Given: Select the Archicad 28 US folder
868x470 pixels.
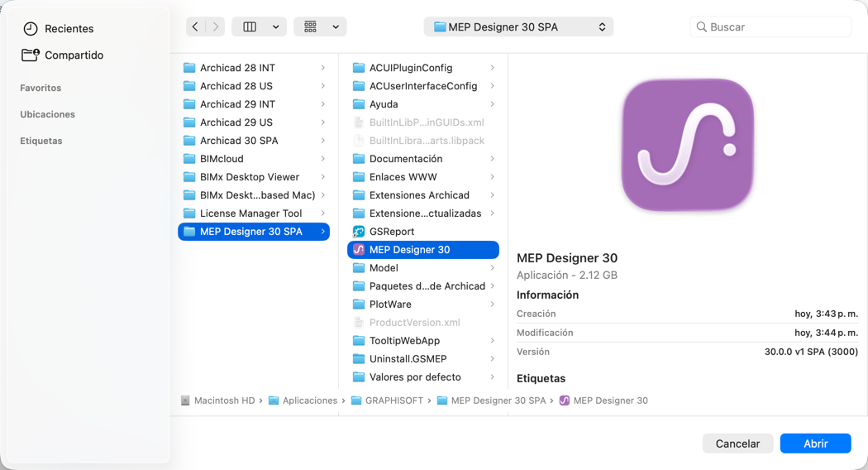Looking at the screenshot, I should (254, 86).
